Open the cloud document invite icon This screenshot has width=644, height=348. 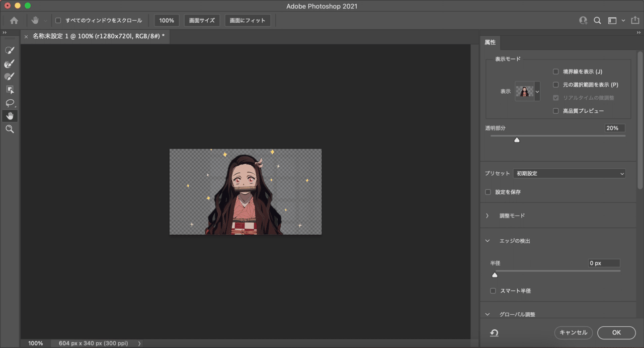click(x=583, y=21)
